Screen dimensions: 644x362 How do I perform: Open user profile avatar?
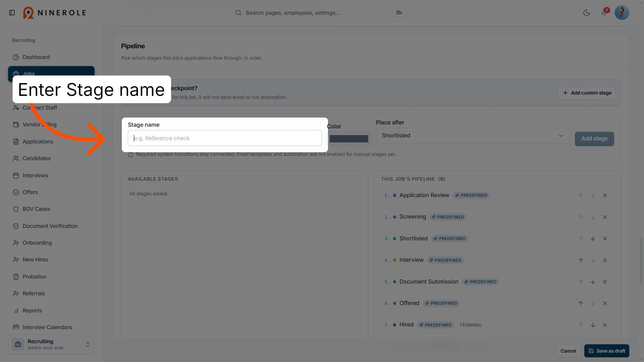click(622, 13)
